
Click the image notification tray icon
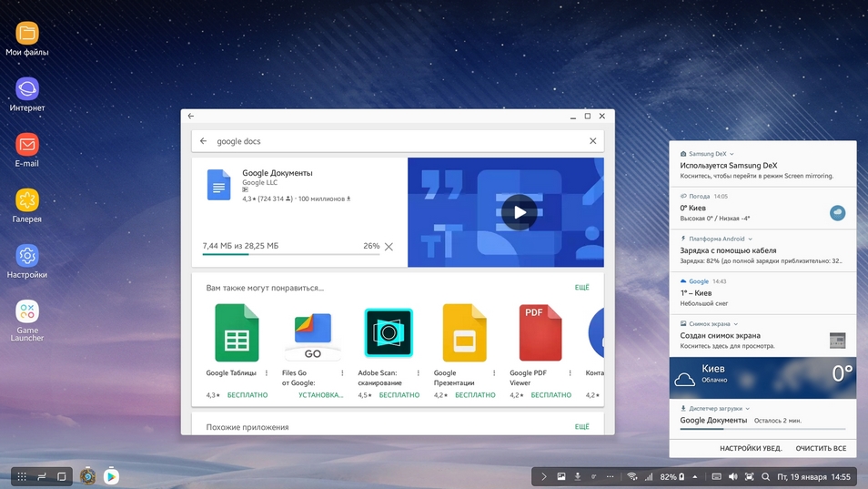[x=560, y=477]
